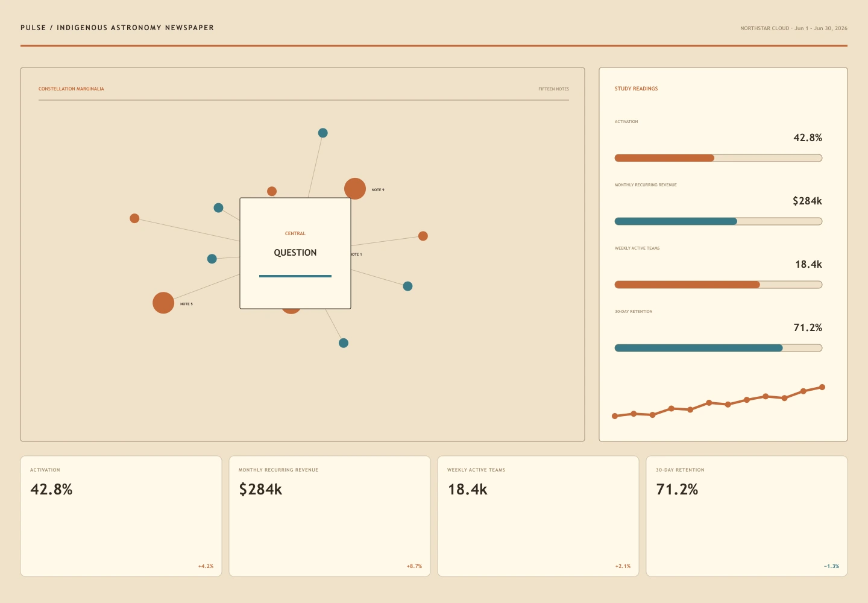
Task: Click the "Activation" label in Study Readings
Action: click(x=626, y=122)
